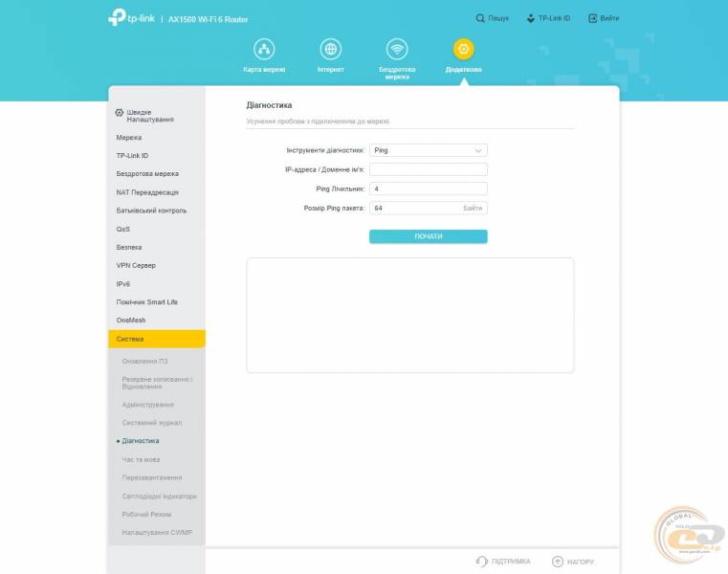Open the Карта мережі network map icon
Screen dimensions: 728x574
264,49
